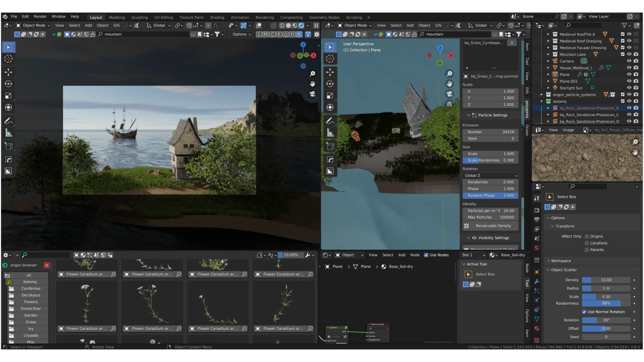
Task: Switch perspective/orthographic in right viewport
Action: click(x=449, y=104)
